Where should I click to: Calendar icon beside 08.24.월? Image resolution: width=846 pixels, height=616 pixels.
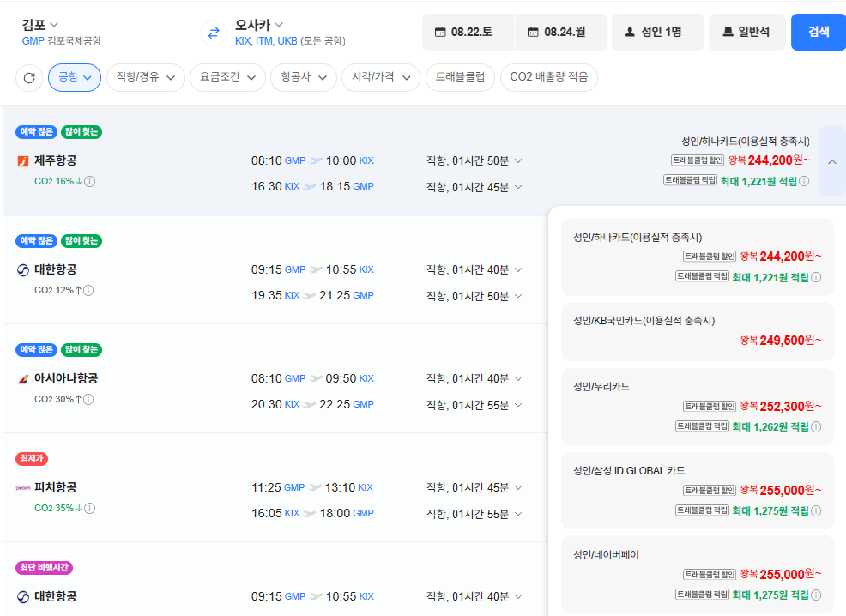(533, 33)
